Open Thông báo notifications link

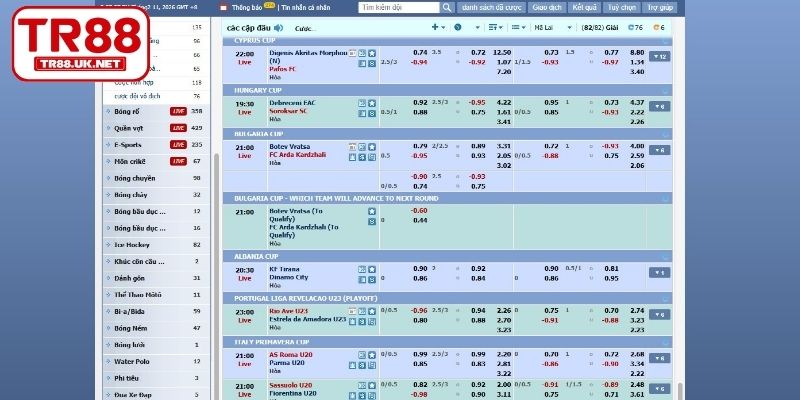pyautogui.click(x=247, y=8)
